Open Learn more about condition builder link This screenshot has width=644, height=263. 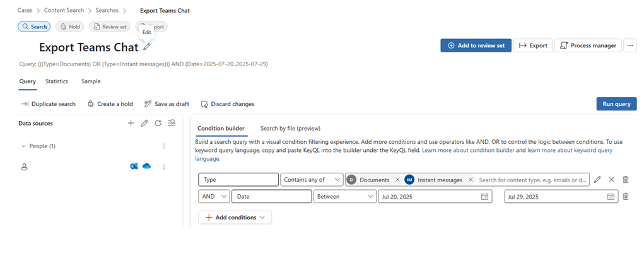468,150
